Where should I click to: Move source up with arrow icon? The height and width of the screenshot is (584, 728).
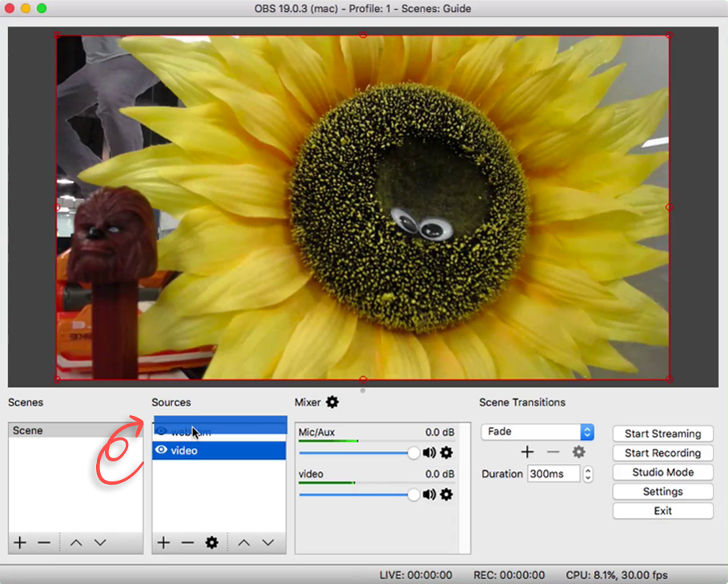[244, 542]
